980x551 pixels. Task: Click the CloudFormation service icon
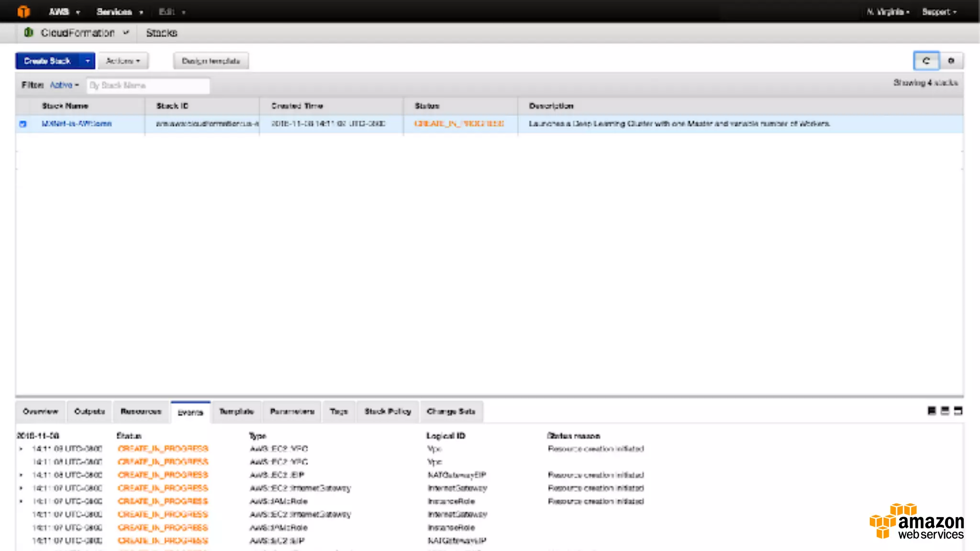[29, 33]
